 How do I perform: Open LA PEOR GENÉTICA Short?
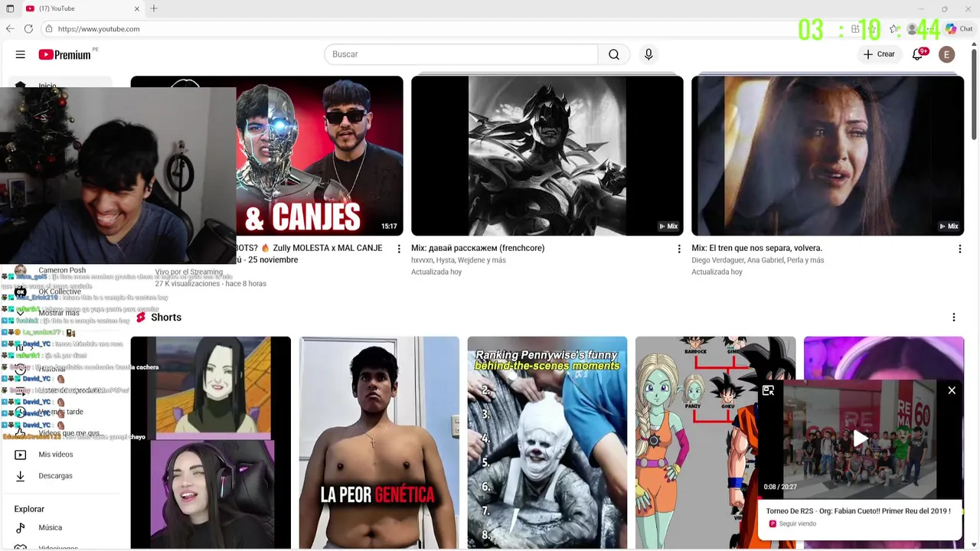379,442
